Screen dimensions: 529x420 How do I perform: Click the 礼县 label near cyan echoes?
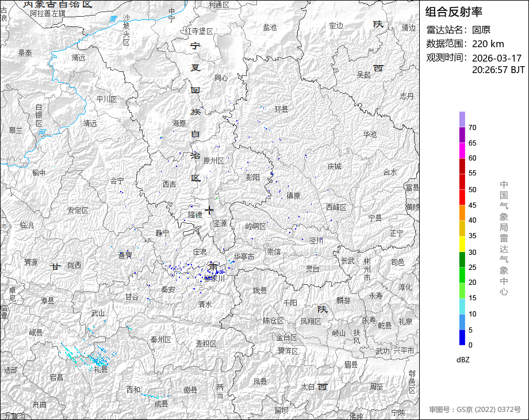[101, 369]
